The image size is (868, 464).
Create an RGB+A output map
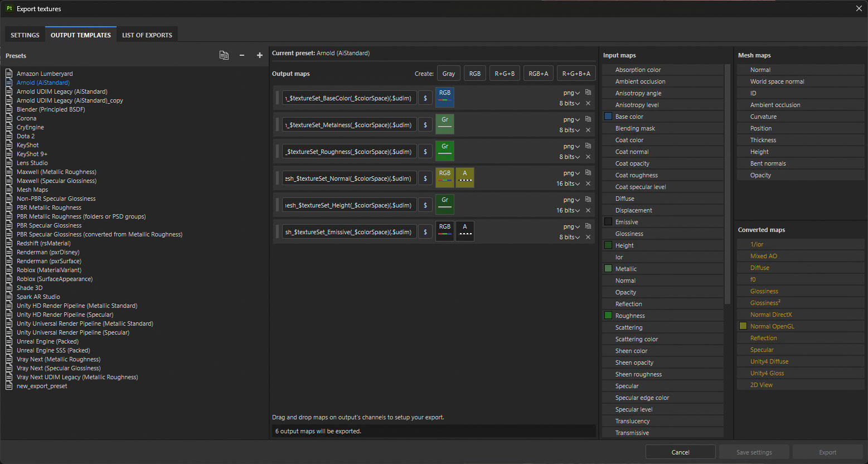pos(539,73)
